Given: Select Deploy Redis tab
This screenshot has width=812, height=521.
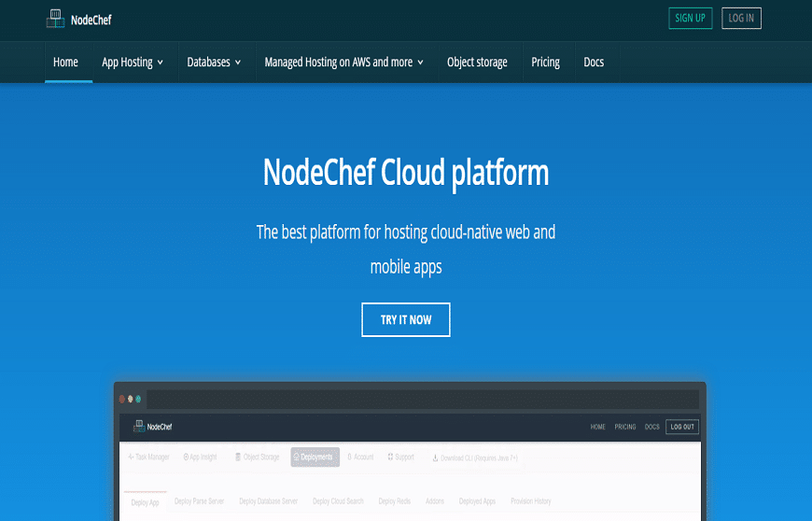Looking at the screenshot, I should tap(395, 501).
